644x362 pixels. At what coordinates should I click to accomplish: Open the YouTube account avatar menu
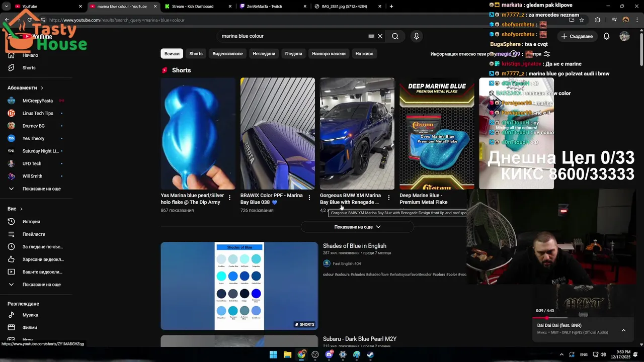click(x=624, y=36)
